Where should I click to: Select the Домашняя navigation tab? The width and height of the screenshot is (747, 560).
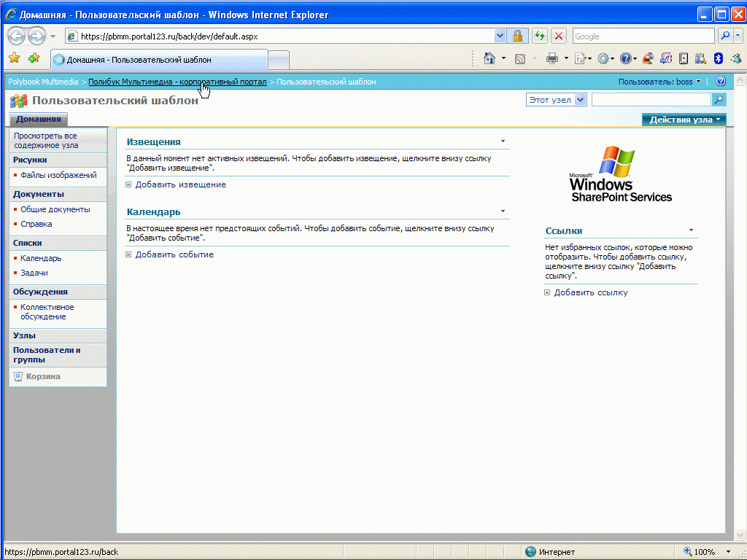coord(39,119)
